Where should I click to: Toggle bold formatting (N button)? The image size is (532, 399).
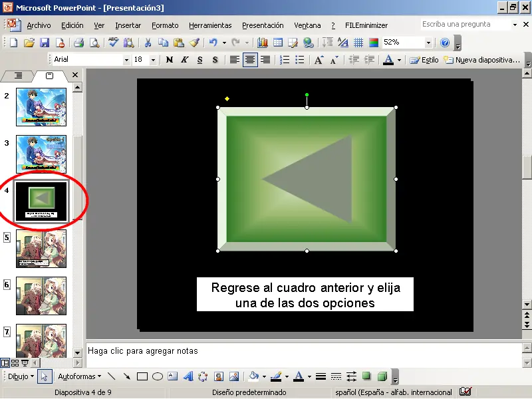click(170, 60)
